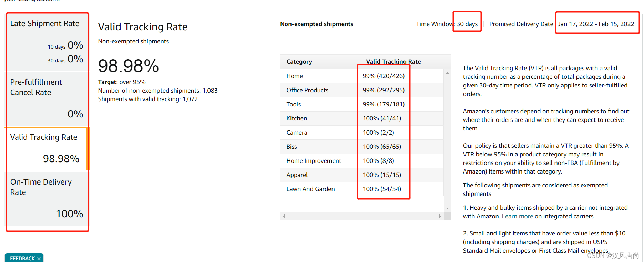The width and height of the screenshot is (644, 262).
Task: Click the 99% (179/181) rate value
Action: click(x=384, y=104)
